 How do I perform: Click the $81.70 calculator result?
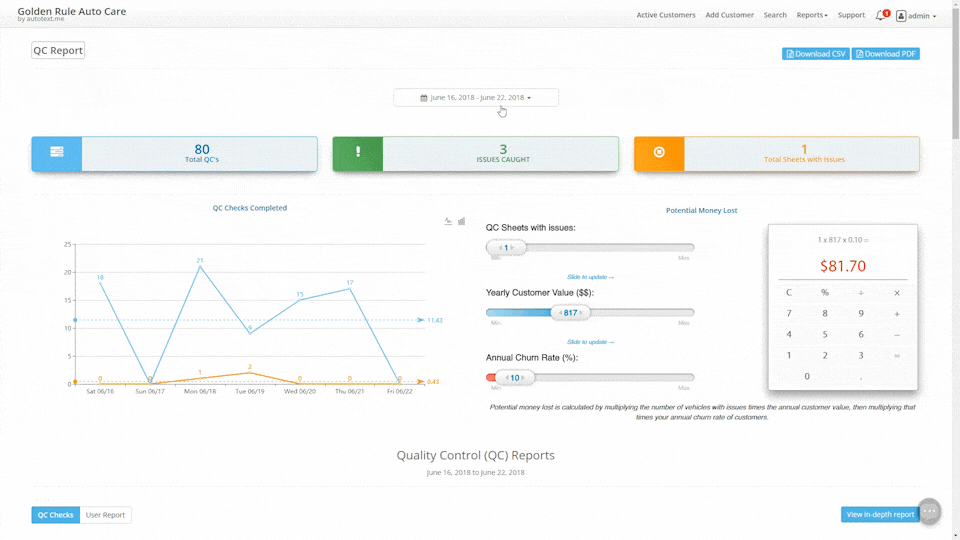point(842,266)
